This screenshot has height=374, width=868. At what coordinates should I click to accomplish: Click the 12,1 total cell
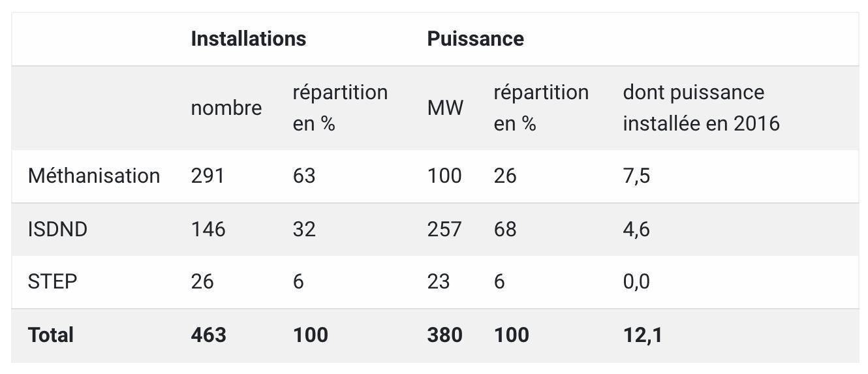tap(643, 335)
